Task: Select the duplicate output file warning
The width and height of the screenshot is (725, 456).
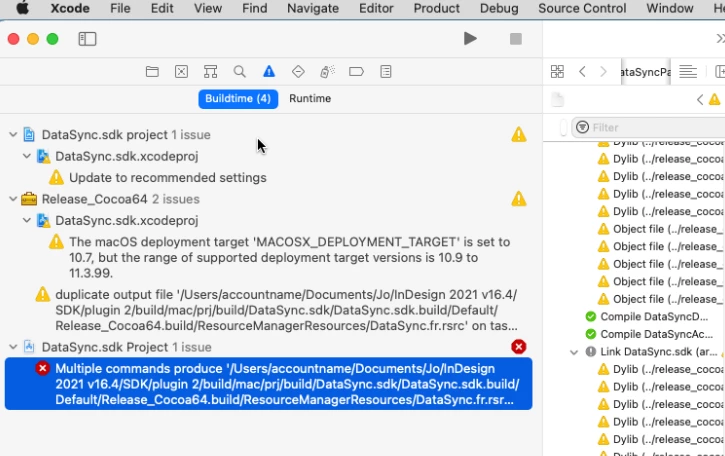Action: (x=287, y=310)
